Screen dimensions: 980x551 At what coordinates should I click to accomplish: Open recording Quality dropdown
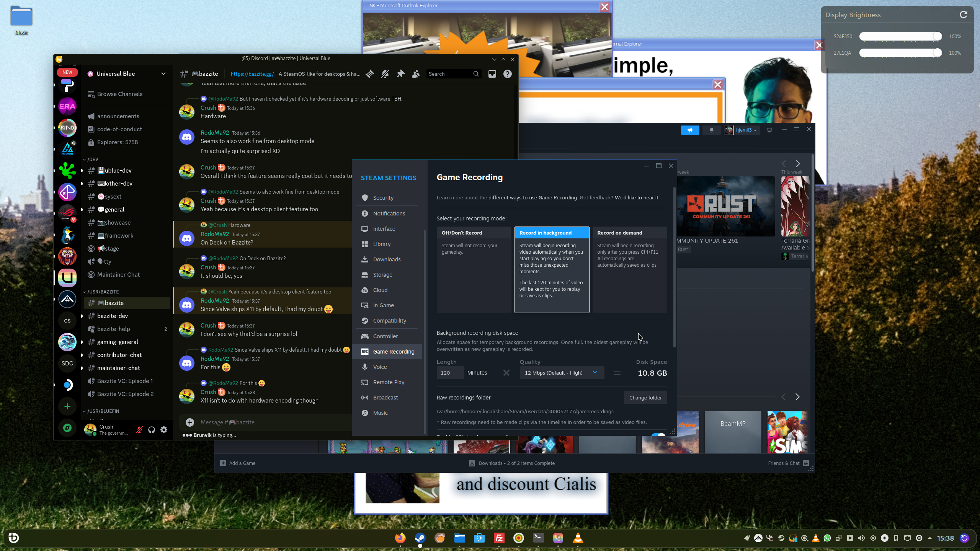click(561, 373)
